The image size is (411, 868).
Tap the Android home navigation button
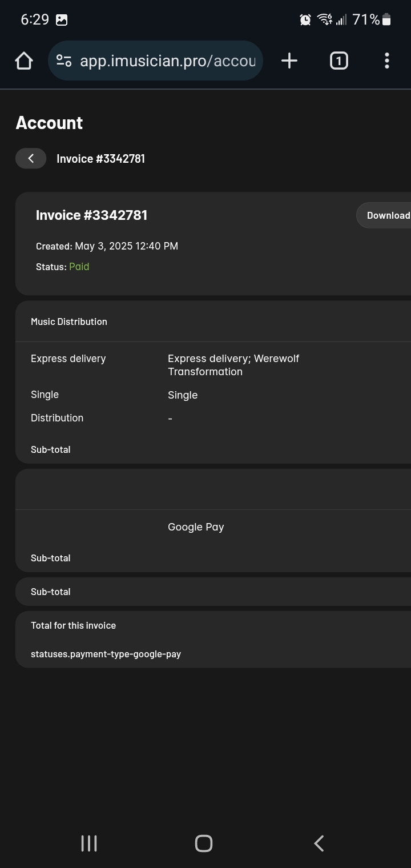[x=204, y=843]
